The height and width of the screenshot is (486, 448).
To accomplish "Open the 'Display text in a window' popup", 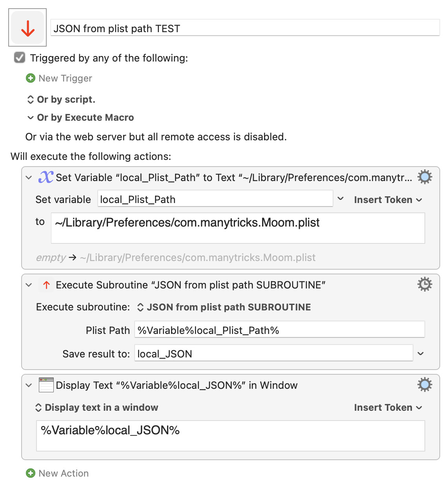I will coord(97,408).
